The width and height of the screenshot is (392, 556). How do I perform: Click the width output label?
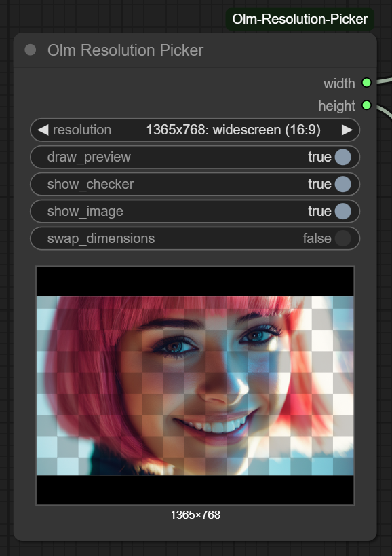click(x=339, y=84)
